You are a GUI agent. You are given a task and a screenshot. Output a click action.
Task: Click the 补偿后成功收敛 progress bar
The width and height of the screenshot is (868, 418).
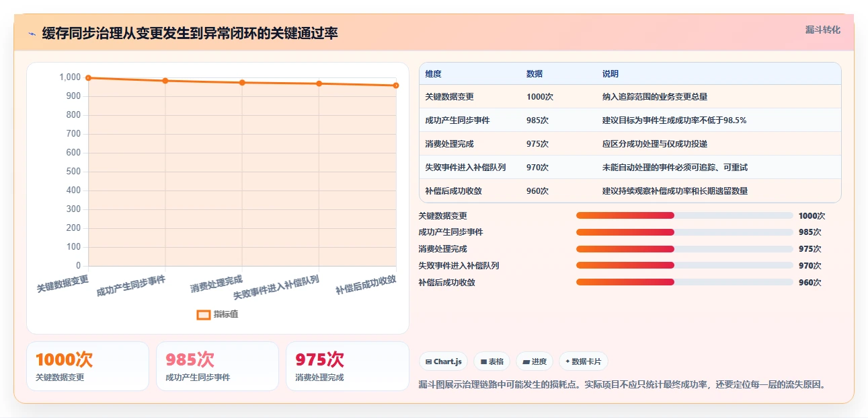[x=684, y=282]
